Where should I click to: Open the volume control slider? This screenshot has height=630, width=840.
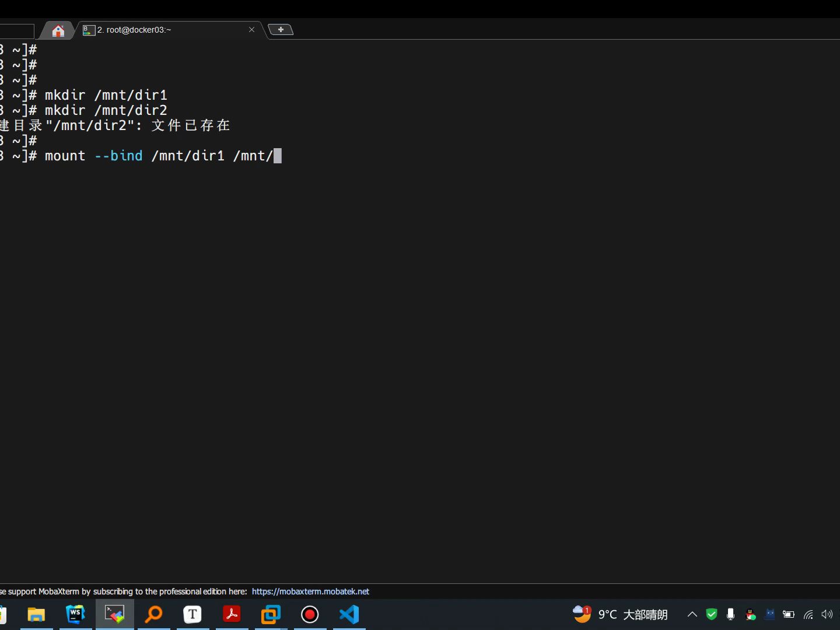point(827,614)
